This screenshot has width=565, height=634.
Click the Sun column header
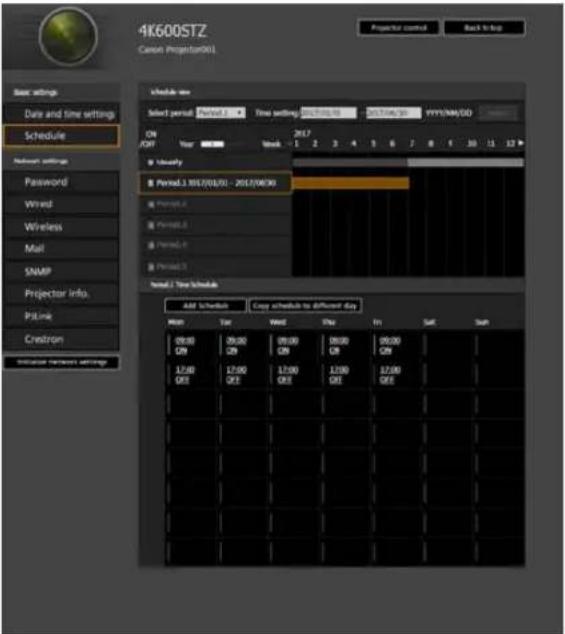tap(481, 322)
